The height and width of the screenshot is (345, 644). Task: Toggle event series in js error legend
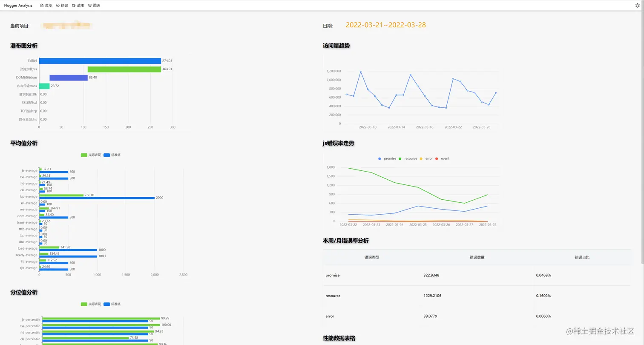pyautogui.click(x=442, y=158)
